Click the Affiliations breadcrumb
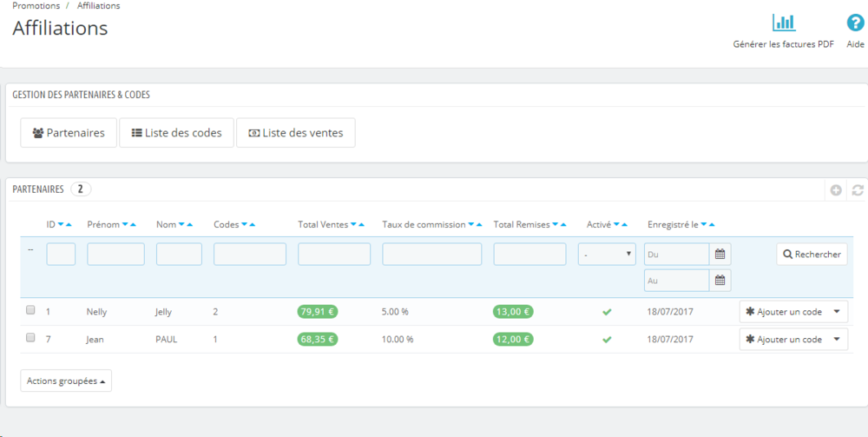Image resolution: width=868 pixels, height=437 pixels. coord(99,6)
